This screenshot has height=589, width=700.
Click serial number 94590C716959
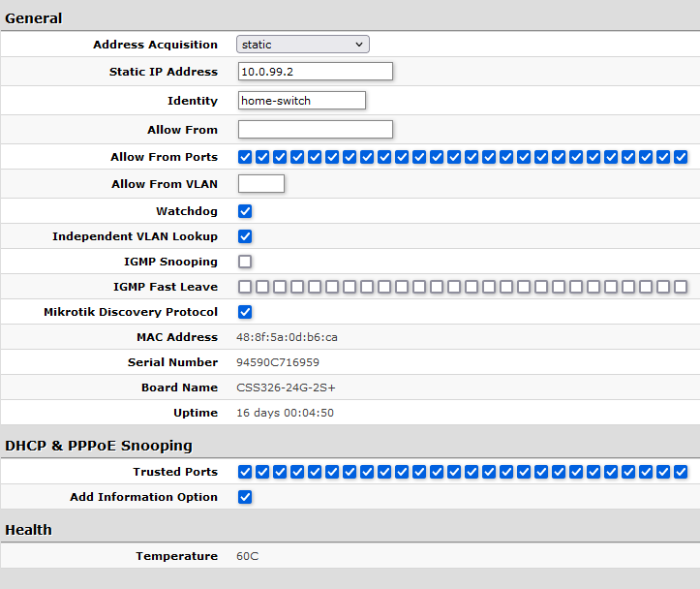[x=278, y=362]
